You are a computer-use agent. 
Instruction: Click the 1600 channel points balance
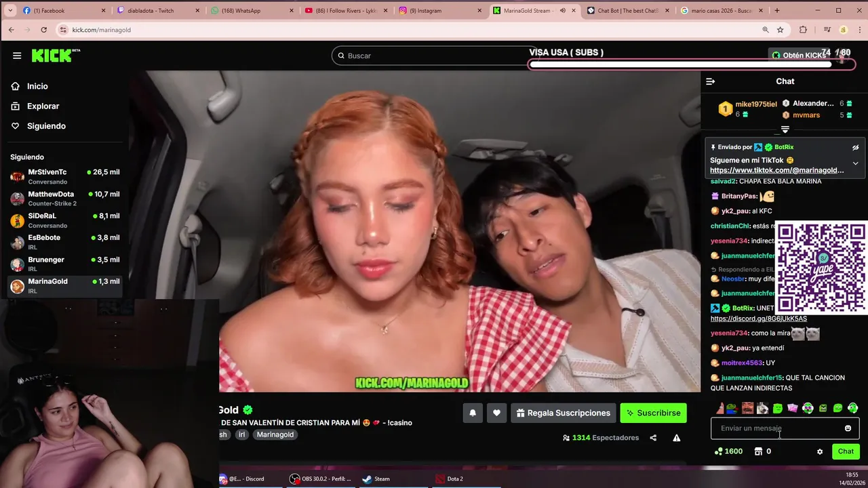tap(728, 451)
